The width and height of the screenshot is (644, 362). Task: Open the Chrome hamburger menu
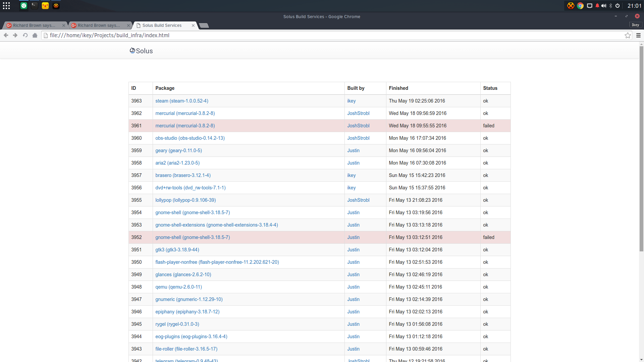click(x=638, y=35)
